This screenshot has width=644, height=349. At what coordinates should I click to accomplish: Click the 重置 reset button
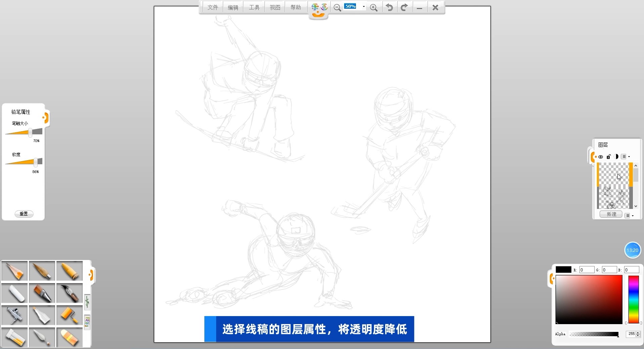tap(24, 214)
